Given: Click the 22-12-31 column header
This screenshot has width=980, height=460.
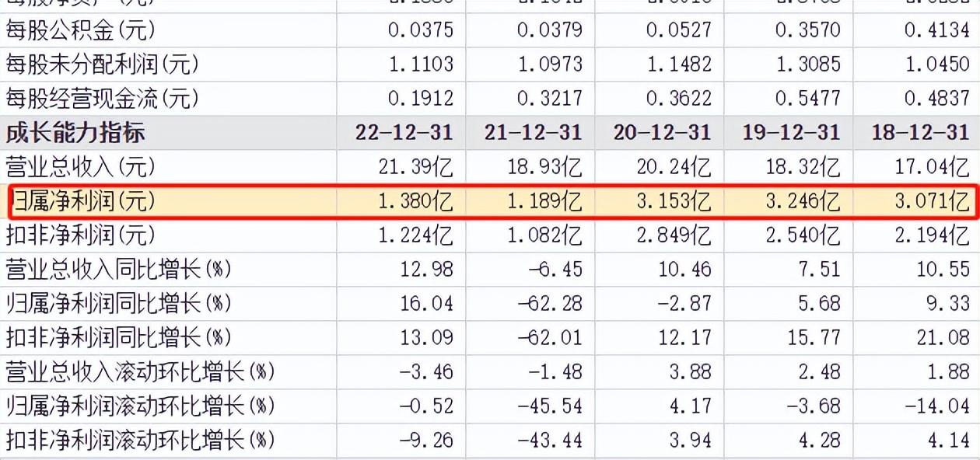Looking at the screenshot, I should click(x=404, y=133).
